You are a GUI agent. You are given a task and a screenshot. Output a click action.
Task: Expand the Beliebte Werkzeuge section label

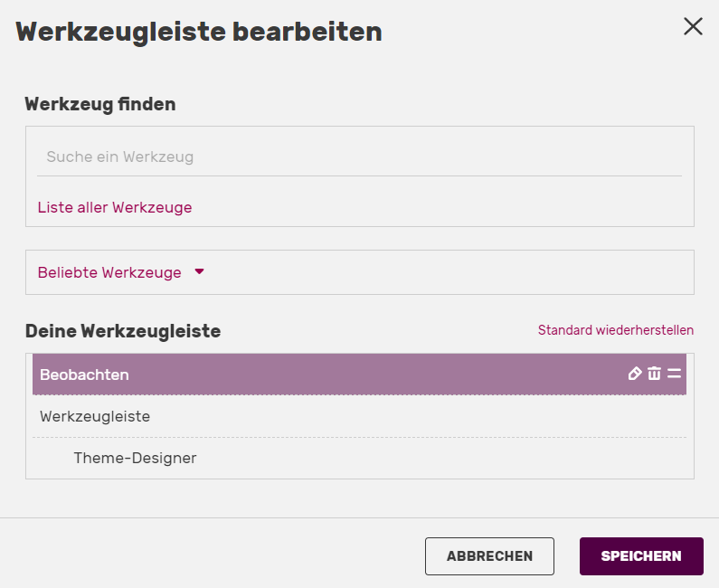coord(109,272)
